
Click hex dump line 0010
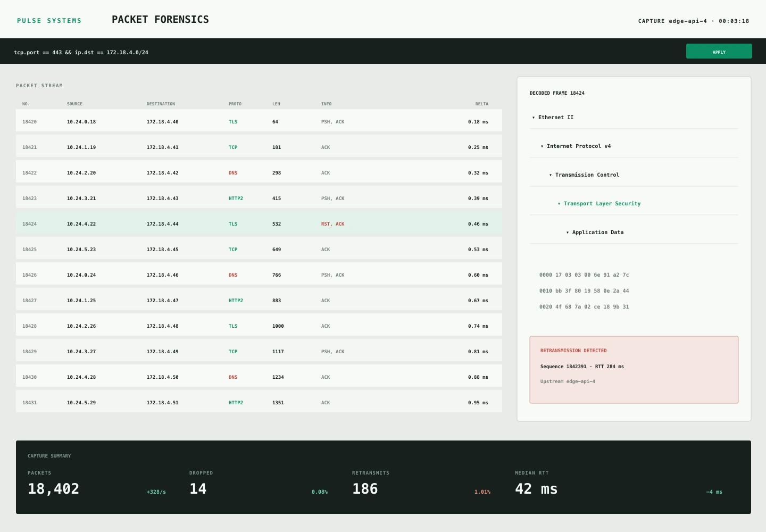point(584,291)
